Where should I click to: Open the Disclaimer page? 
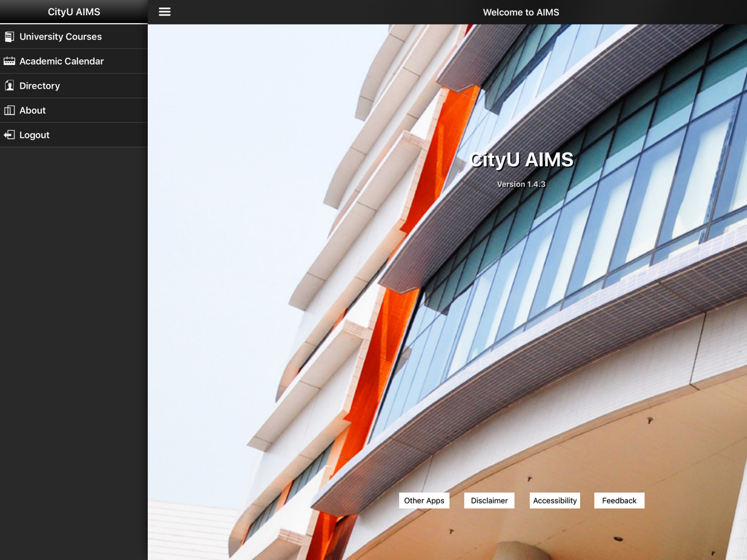(x=489, y=500)
